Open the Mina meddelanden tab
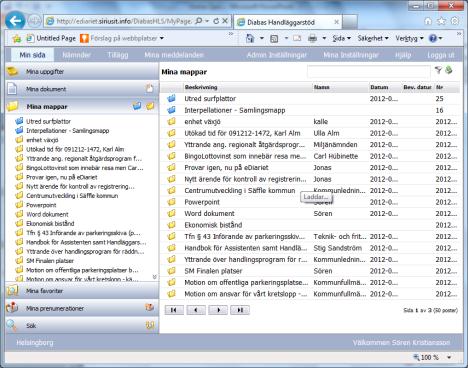 174,55
